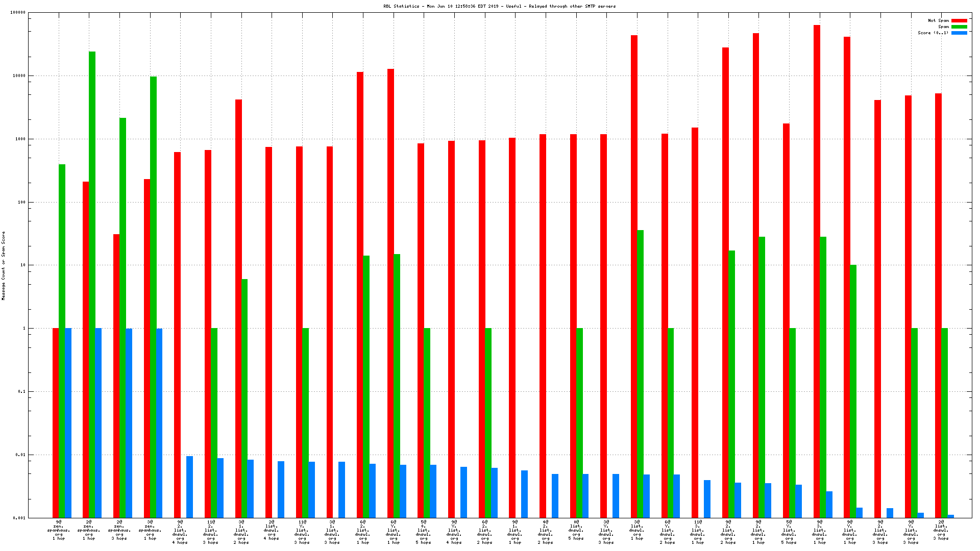Screen dimensions: 980x551
Task: Click the 0.1 y-axis tick label
Action: [21, 392]
